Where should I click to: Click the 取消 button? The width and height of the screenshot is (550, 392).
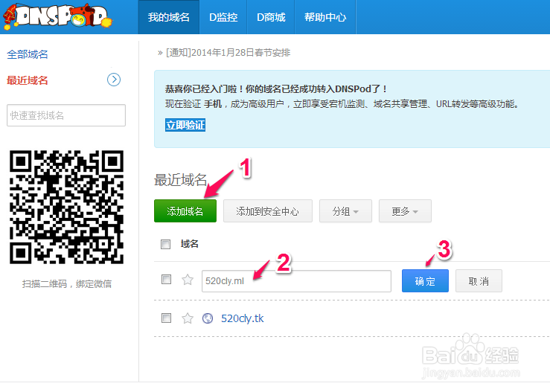pyautogui.click(x=479, y=281)
